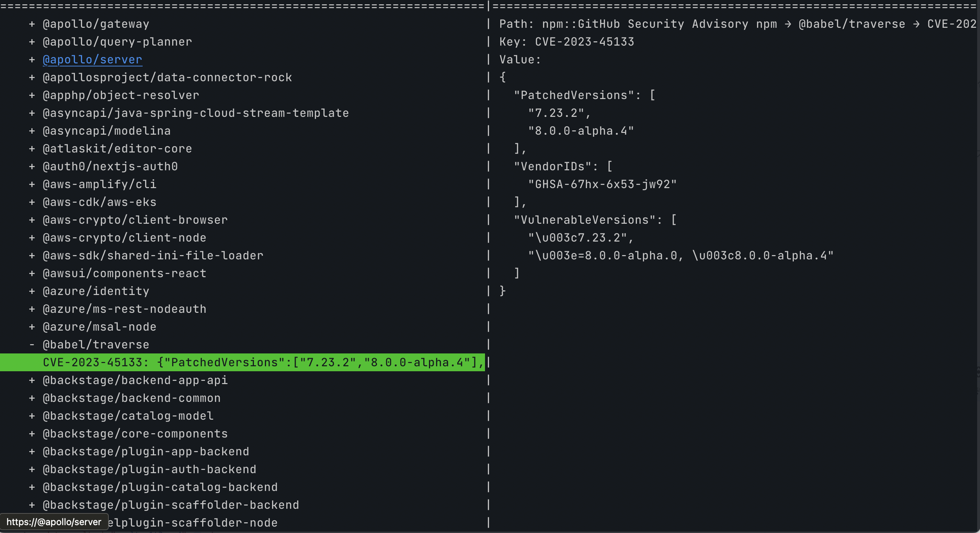Select @atlaskit/editor-core package
The width and height of the screenshot is (980, 533).
(117, 149)
